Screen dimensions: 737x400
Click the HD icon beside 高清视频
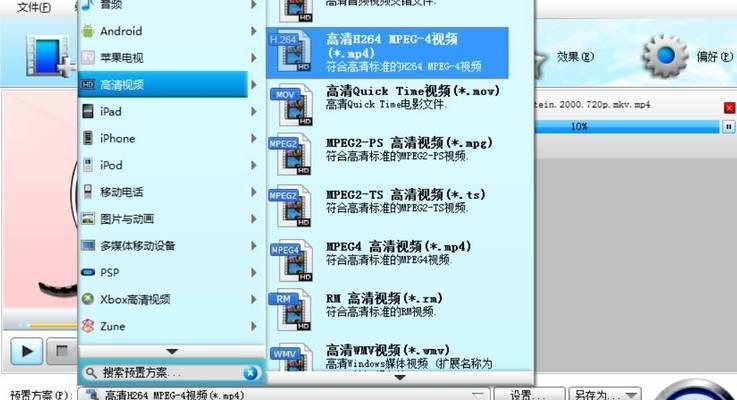pyautogui.click(x=87, y=85)
